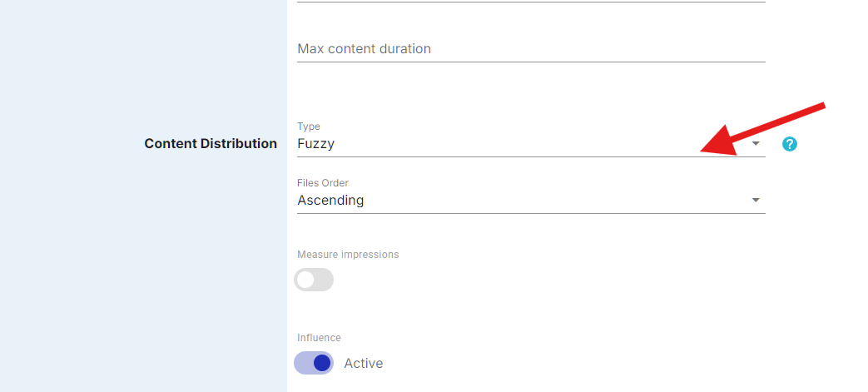
Task: Click the Influence label text
Action: [x=319, y=337]
